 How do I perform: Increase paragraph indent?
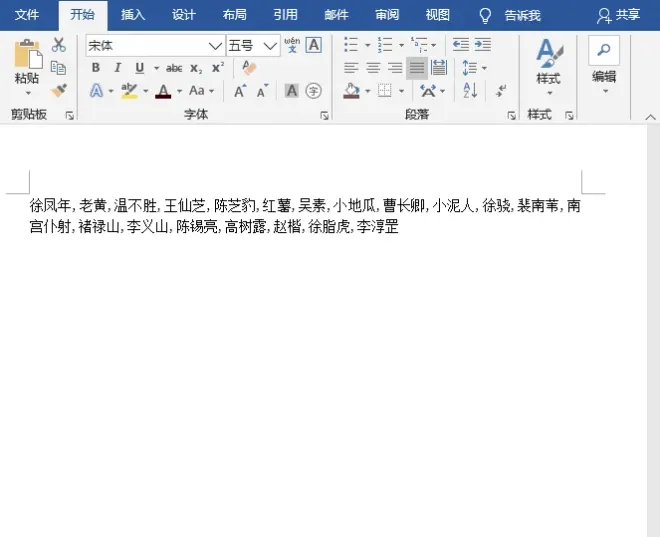coord(483,45)
